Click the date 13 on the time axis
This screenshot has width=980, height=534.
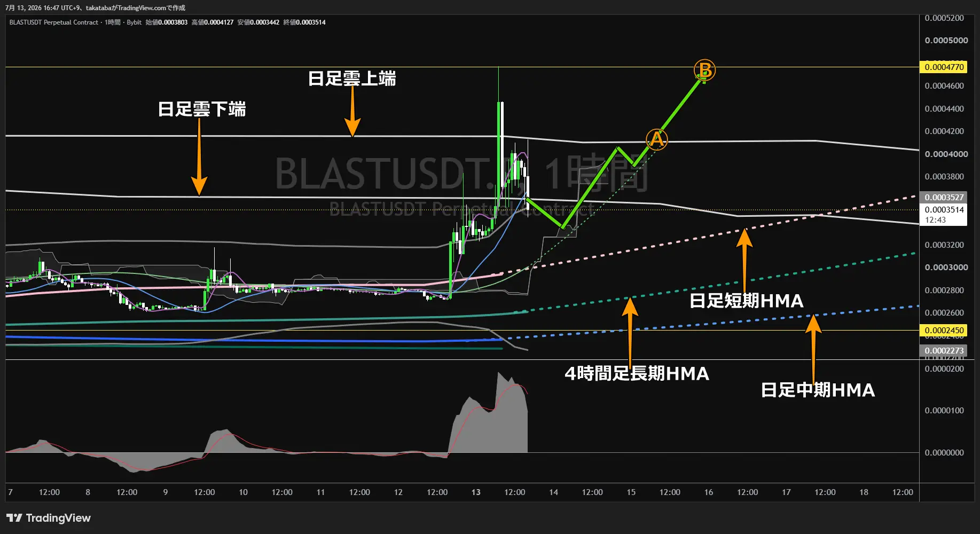(476, 492)
